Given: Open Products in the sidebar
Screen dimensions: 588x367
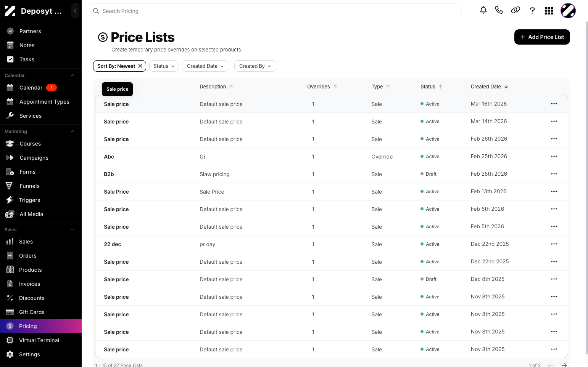Looking at the screenshot, I should click(41, 270).
